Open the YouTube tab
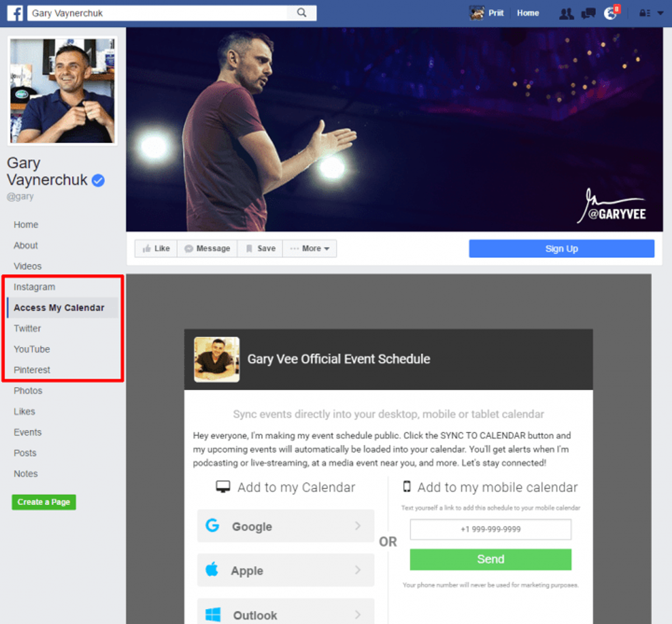The image size is (672, 624). point(31,349)
